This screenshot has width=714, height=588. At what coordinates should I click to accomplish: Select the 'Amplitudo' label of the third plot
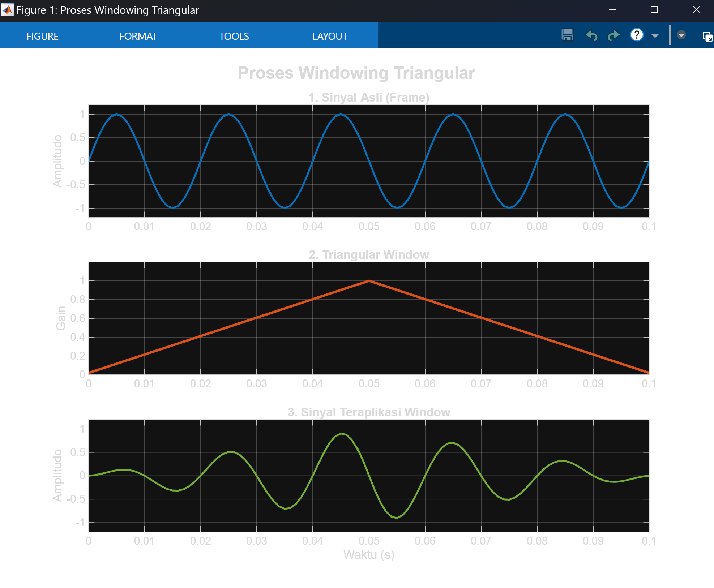[57, 476]
